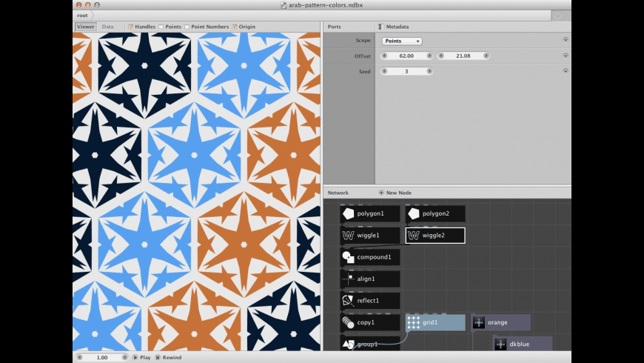Select the wiggle2 node label

(x=434, y=236)
